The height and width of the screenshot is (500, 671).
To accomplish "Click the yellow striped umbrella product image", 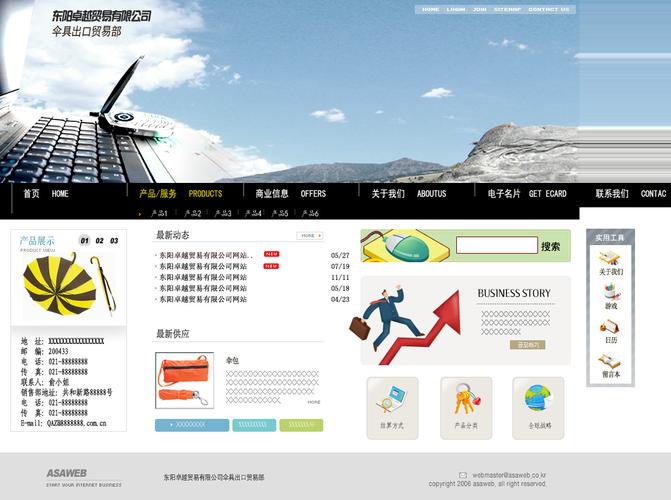I will coord(68,283).
